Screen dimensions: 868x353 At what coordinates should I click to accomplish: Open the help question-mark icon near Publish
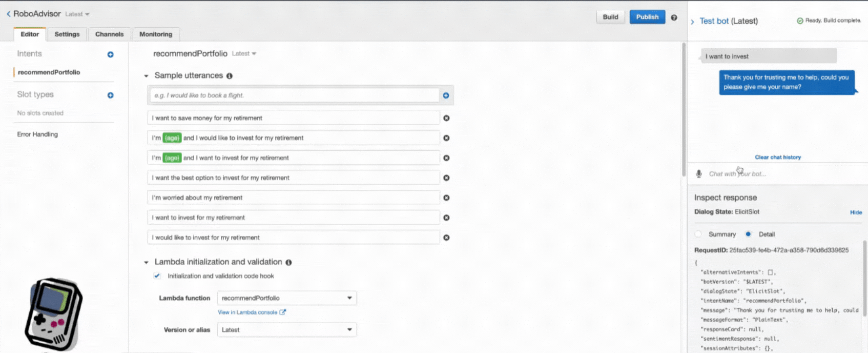click(x=674, y=17)
